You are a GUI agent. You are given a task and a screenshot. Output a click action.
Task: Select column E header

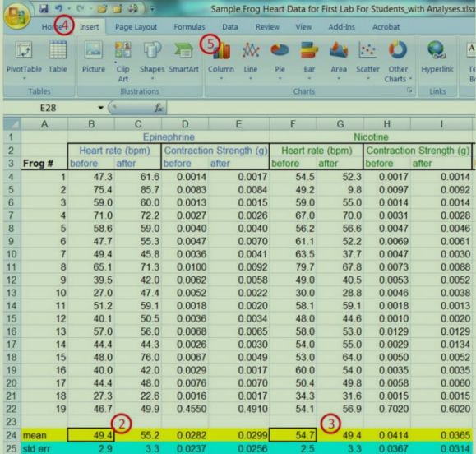(239, 124)
